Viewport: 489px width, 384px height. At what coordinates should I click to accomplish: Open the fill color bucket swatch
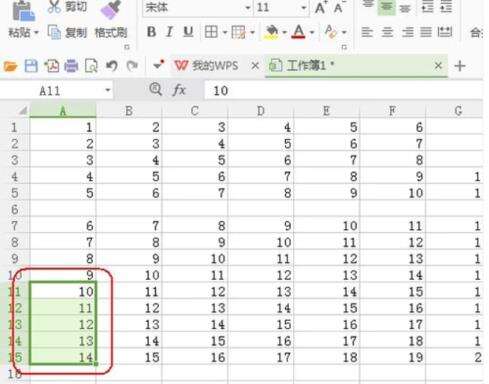[271, 32]
